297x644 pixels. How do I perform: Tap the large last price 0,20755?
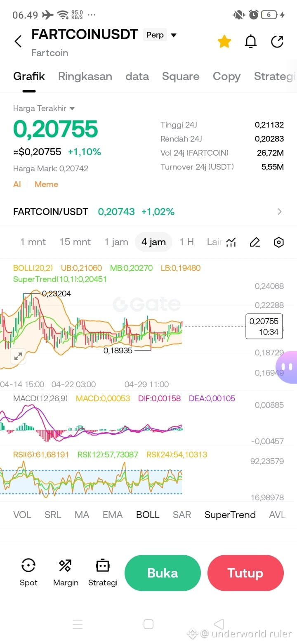click(55, 129)
